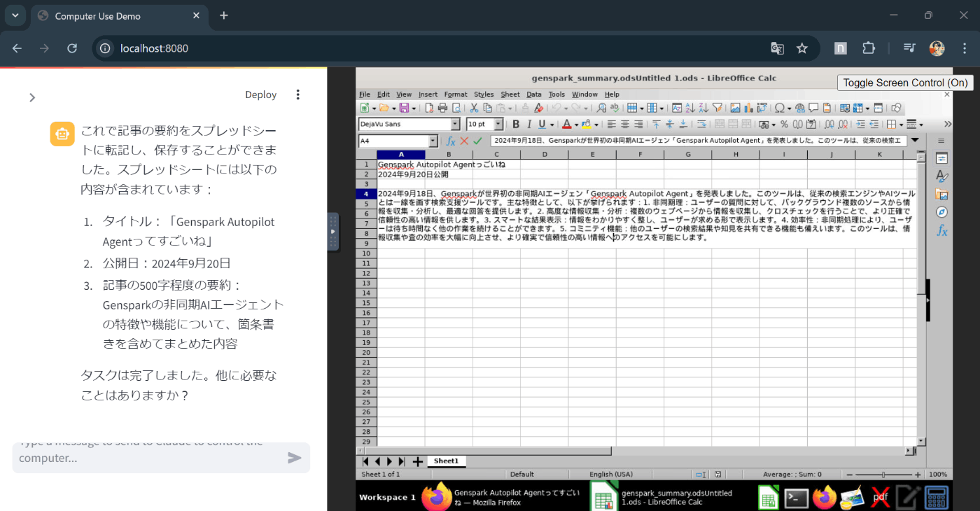Open the Data menu in Calc
980x511 pixels.
[x=534, y=94]
